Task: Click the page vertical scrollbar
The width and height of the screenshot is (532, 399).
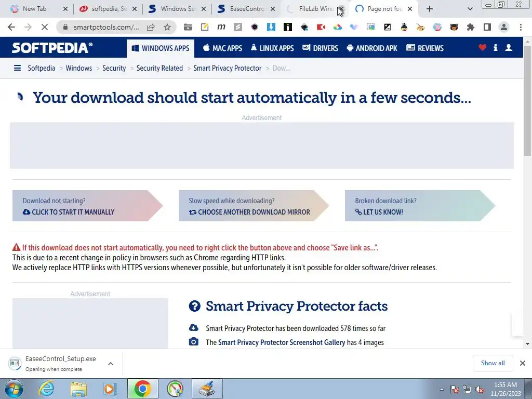Action: click(x=527, y=101)
